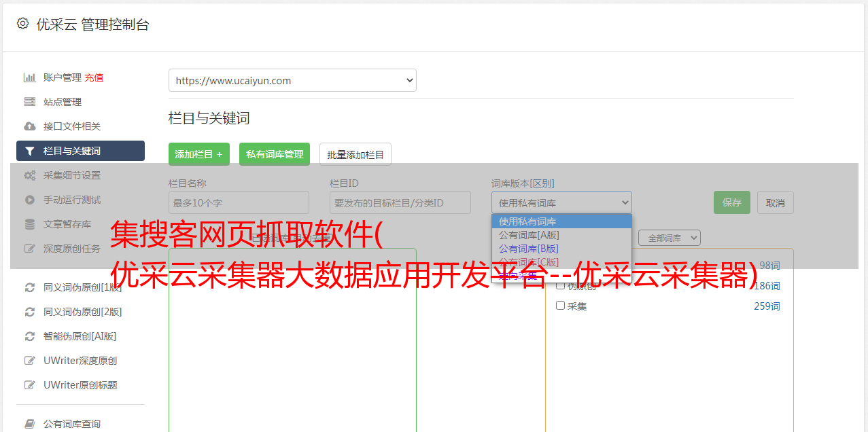The image size is (868, 432).
Task: Click the 186词 count text
Action: pyautogui.click(x=767, y=286)
